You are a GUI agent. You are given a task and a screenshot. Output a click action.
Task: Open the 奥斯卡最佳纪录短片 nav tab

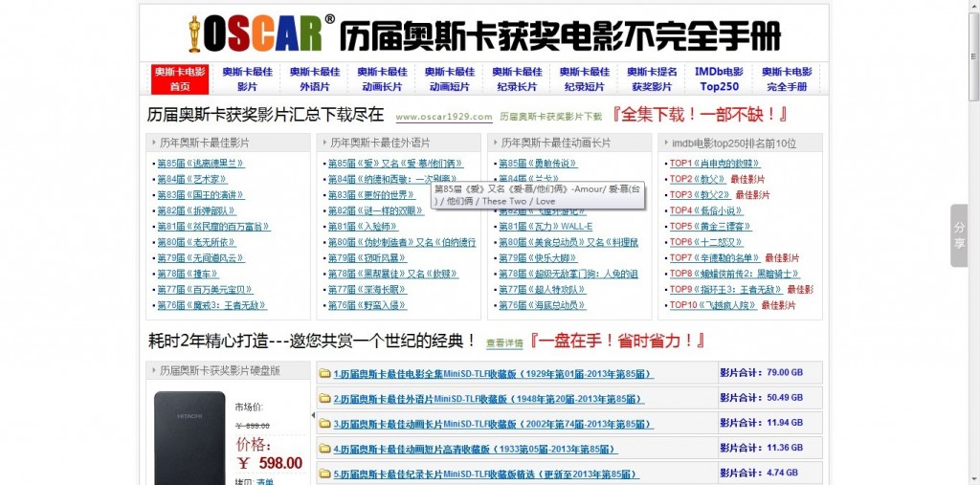click(585, 78)
